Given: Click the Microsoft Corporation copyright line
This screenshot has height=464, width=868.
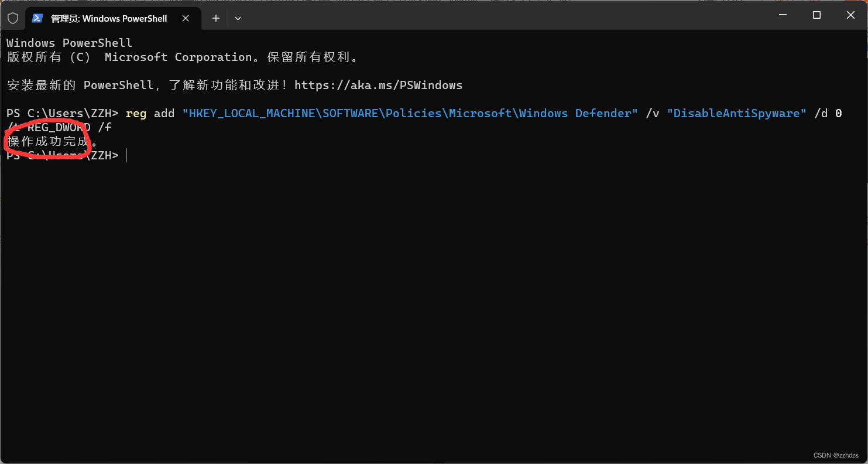Looking at the screenshot, I should (x=182, y=57).
